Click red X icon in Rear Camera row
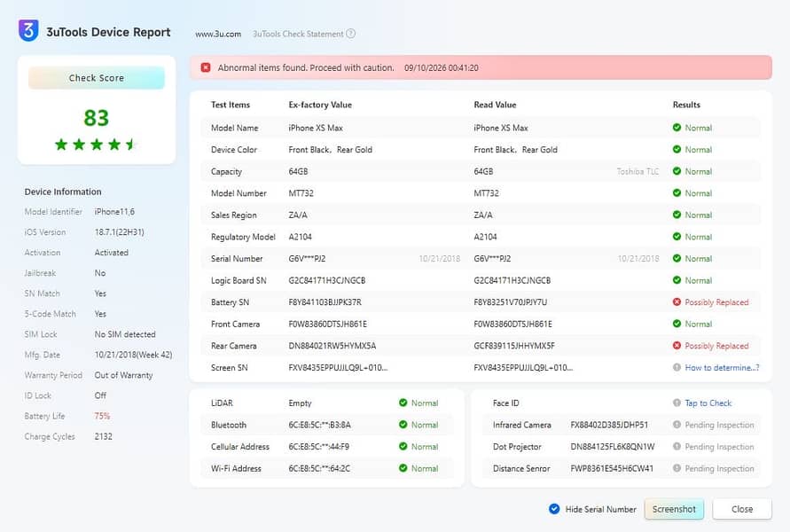This screenshot has width=790, height=532. tap(677, 346)
